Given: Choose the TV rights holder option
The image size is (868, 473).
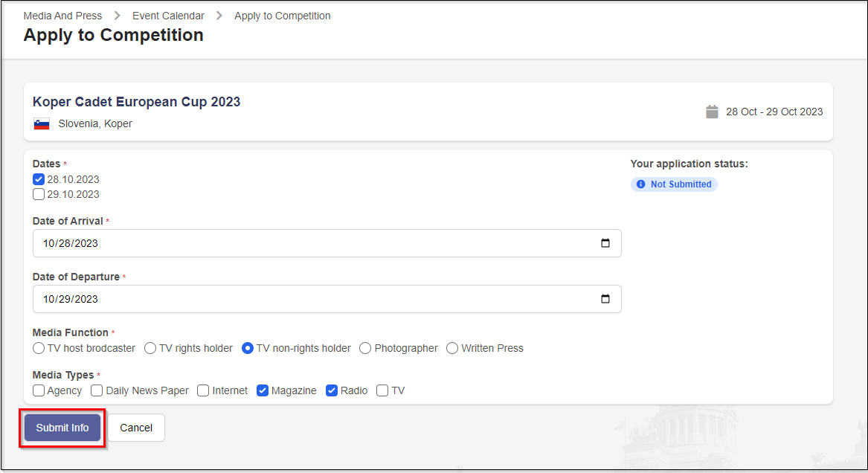Looking at the screenshot, I should (x=150, y=348).
